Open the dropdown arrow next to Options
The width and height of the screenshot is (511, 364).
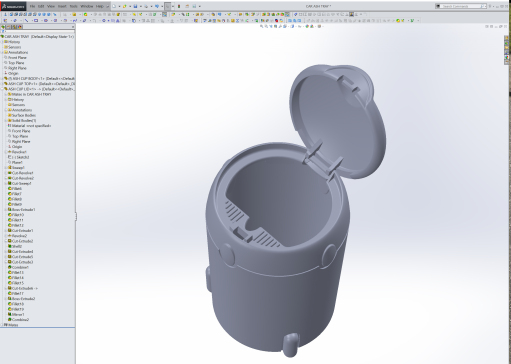click(199, 6)
